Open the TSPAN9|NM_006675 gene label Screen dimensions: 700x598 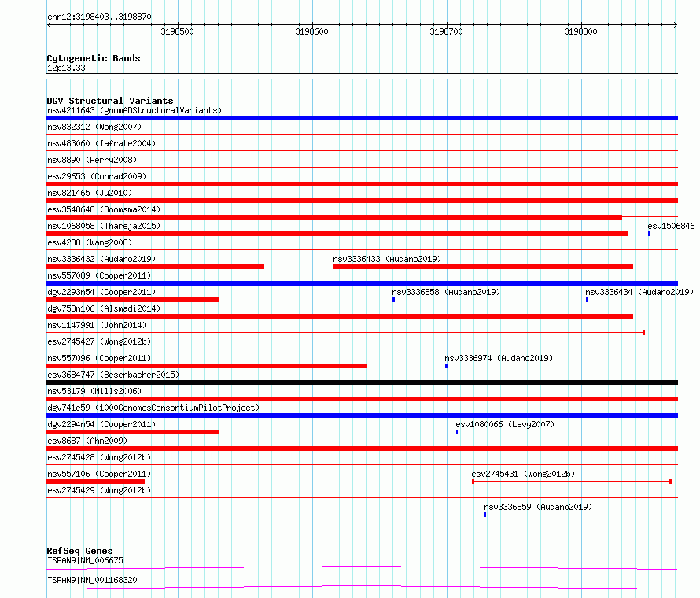pyautogui.click(x=85, y=560)
